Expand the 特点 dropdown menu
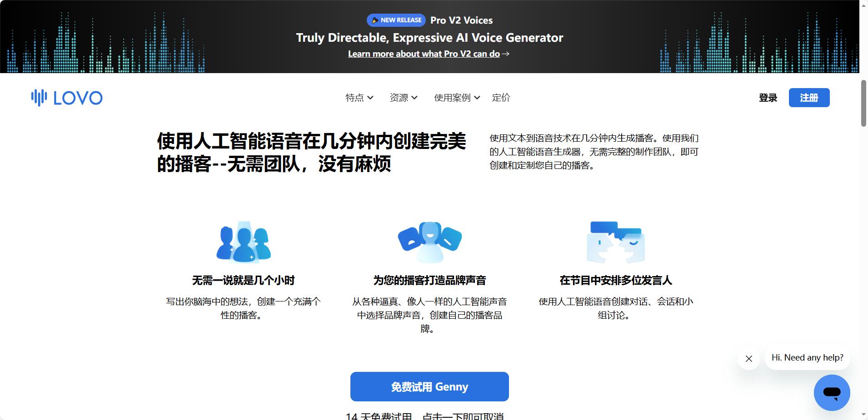 pyautogui.click(x=359, y=98)
